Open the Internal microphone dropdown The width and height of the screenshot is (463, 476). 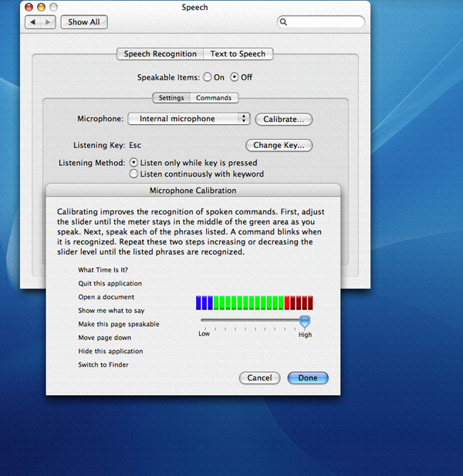click(x=189, y=119)
